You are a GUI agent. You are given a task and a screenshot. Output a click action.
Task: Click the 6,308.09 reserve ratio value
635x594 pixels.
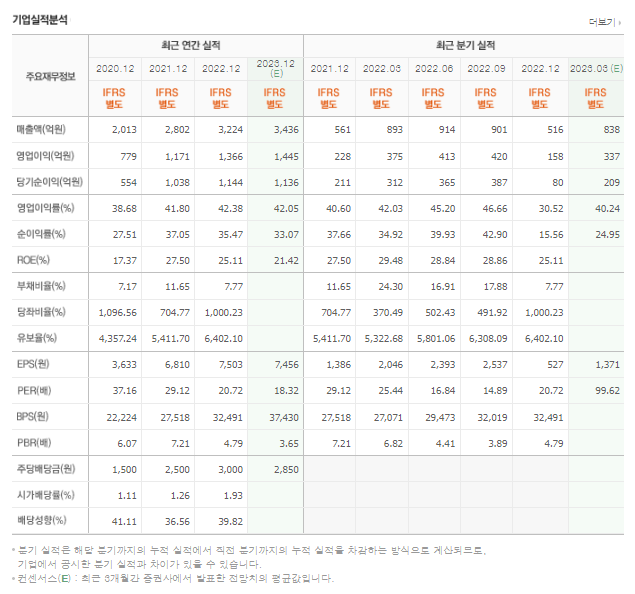coord(488,339)
